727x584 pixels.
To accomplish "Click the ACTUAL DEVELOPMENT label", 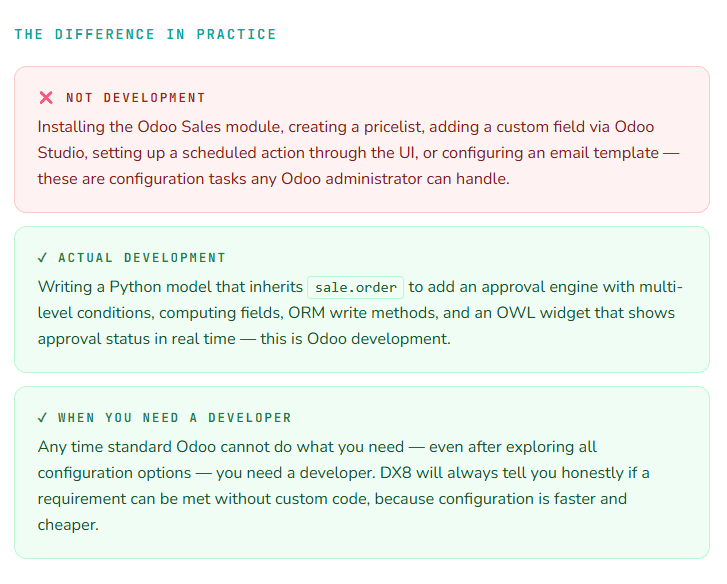I will (x=142, y=258).
